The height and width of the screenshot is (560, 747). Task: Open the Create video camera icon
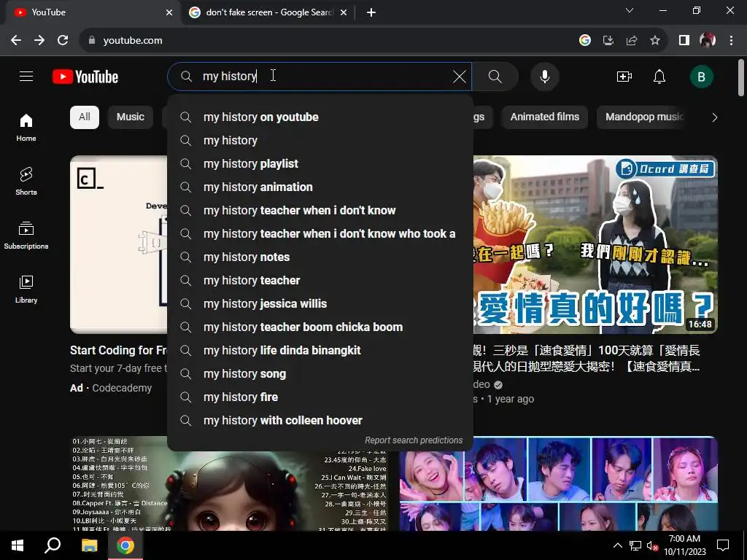click(x=624, y=76)
